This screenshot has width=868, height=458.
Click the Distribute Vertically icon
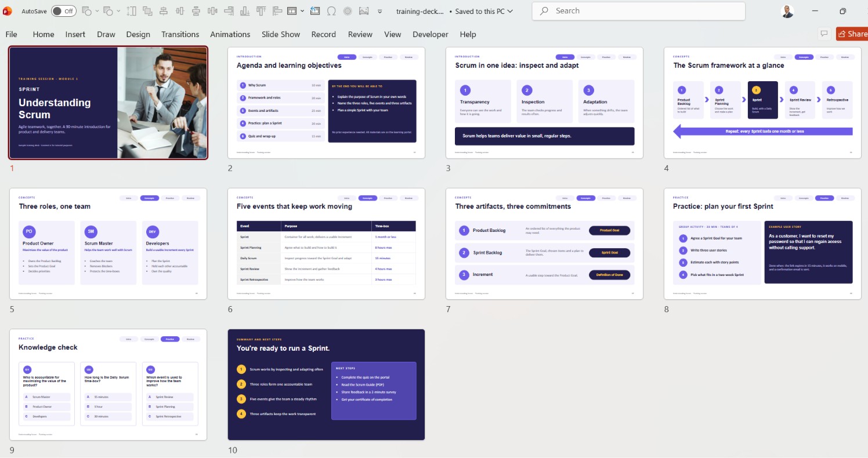(196, 11)
